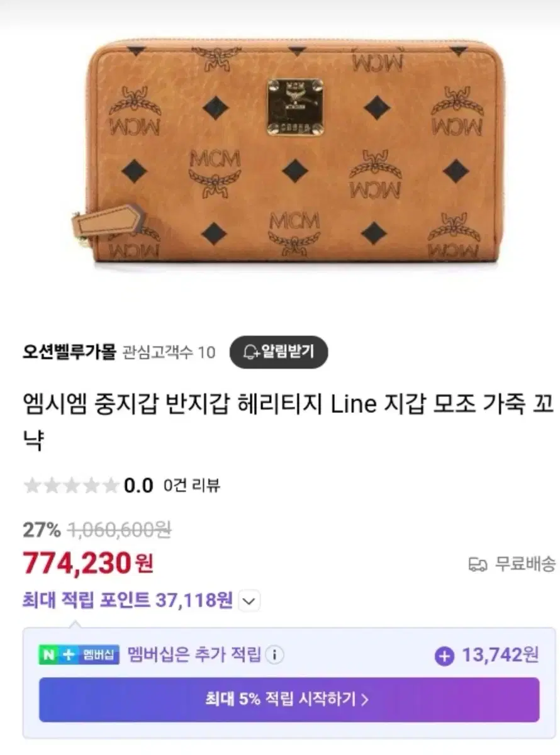Tap the 알림받기 notification button

click(x=279, y=352)
